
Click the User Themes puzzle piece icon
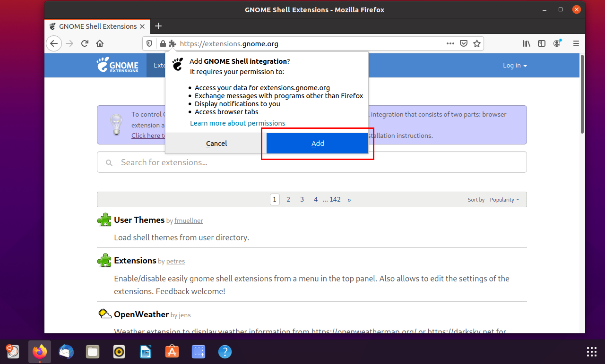[104, 220]
